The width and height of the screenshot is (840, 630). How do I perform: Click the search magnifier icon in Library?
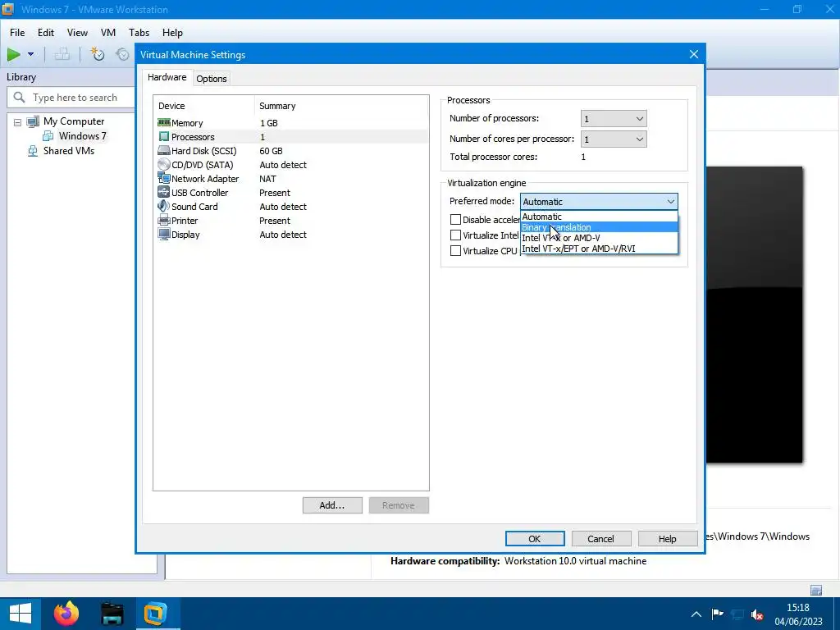20,98
